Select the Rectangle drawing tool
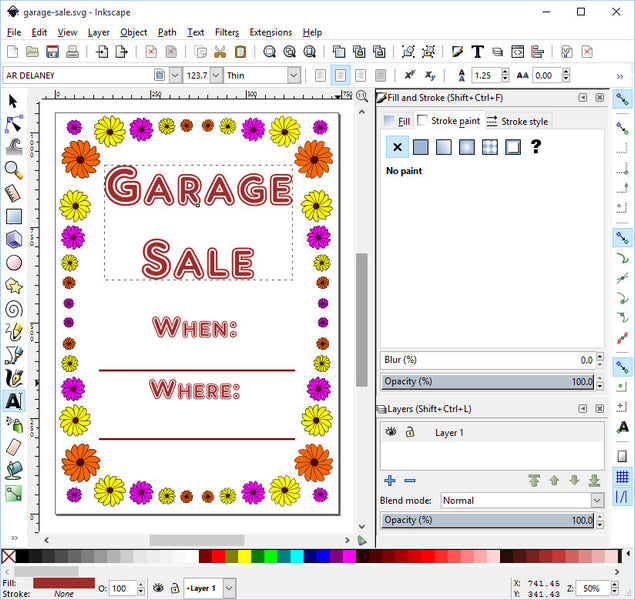635x600 pixels. point(14,216)
